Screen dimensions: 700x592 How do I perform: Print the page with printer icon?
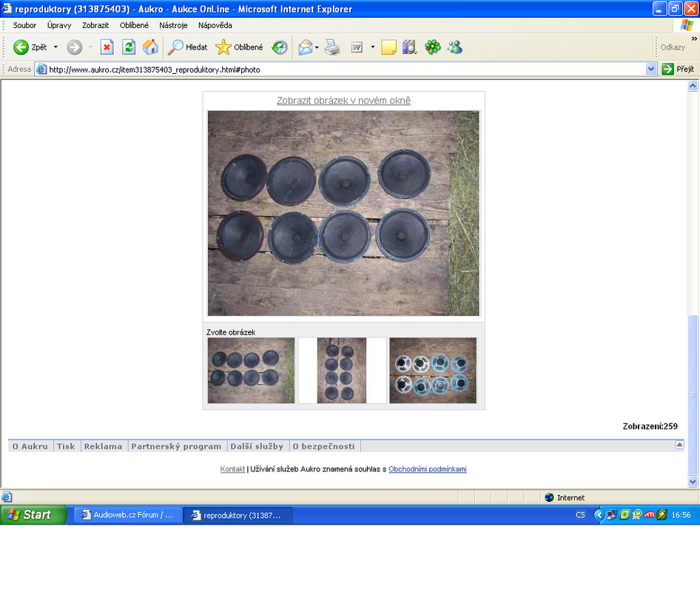coord(332,47)
